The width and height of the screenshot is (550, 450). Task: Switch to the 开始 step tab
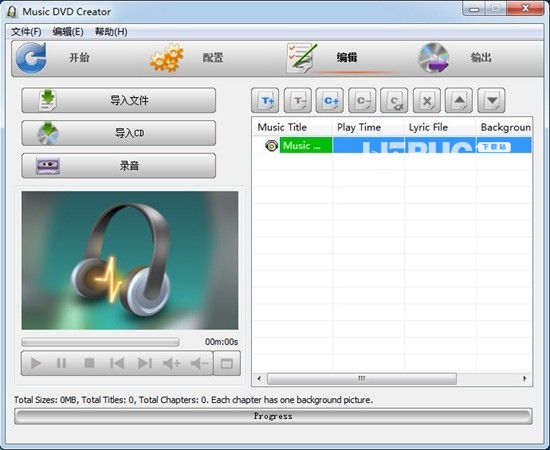(x=79, y=58)
